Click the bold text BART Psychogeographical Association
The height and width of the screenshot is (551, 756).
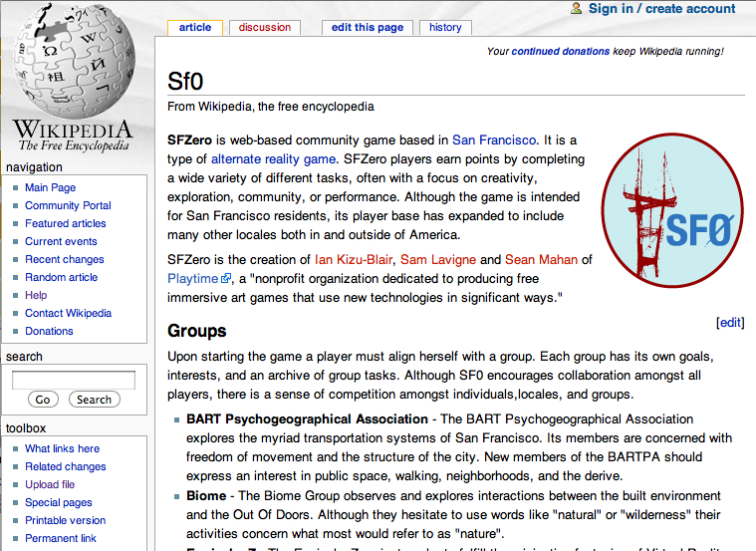pyautogui.click(x=307, y=419)
